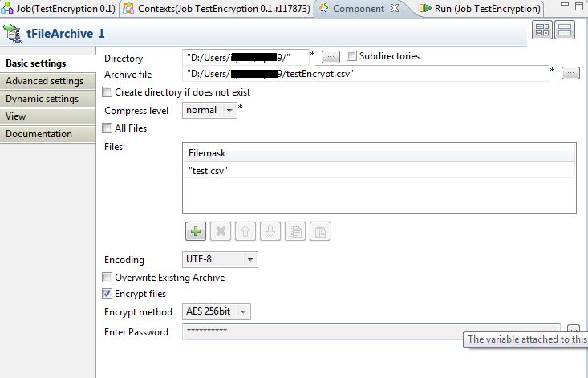Remove the selected filemask row with X button

point(221,231)
